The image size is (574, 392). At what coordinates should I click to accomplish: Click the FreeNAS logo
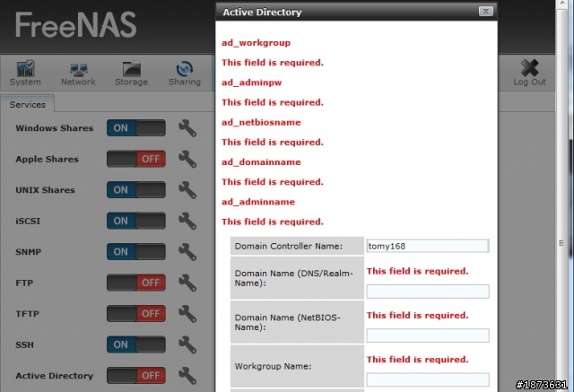(75, 25)
